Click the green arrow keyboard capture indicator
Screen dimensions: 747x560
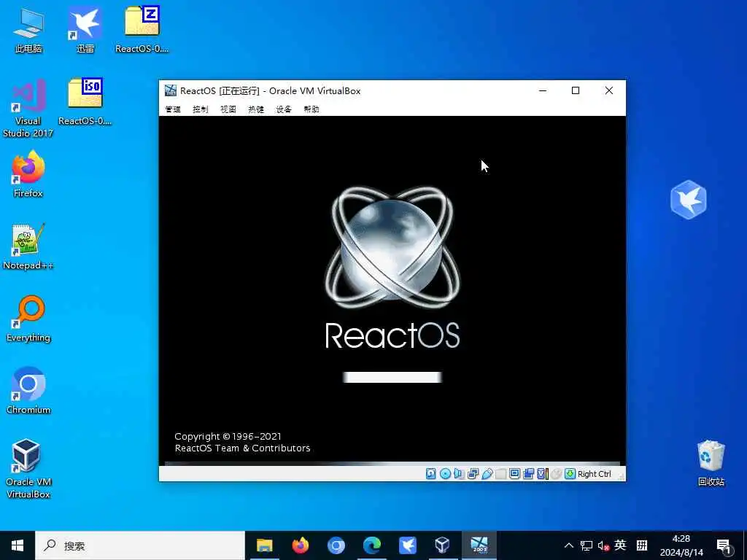(x=570, y=474)
